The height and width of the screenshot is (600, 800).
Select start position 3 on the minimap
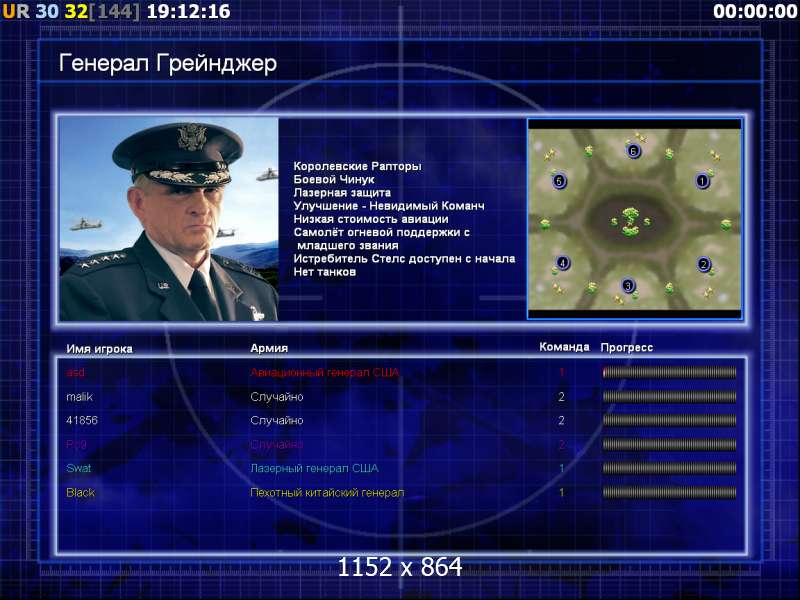pyautogui.click(x=628, y=286)
